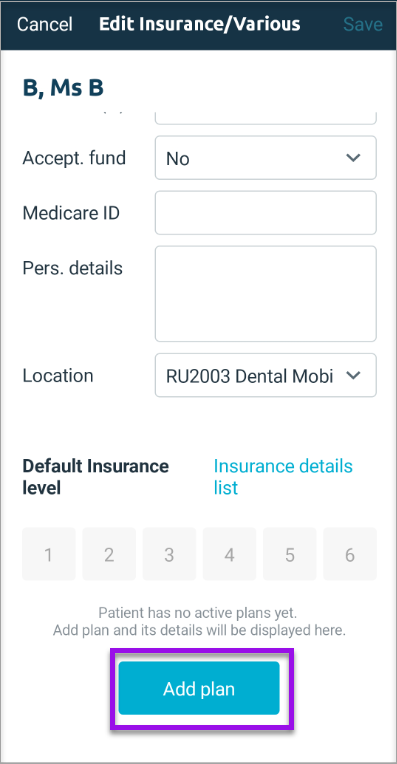397x764 pixels.
Task: Click the Edit Insurance/Various title
Action: [x=200, y=24]
